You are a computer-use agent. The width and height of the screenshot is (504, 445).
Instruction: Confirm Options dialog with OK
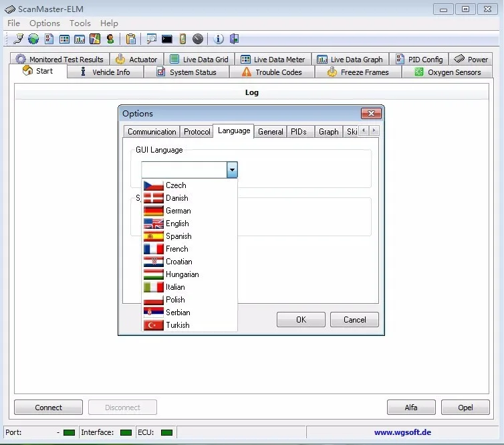click(301, 319)
